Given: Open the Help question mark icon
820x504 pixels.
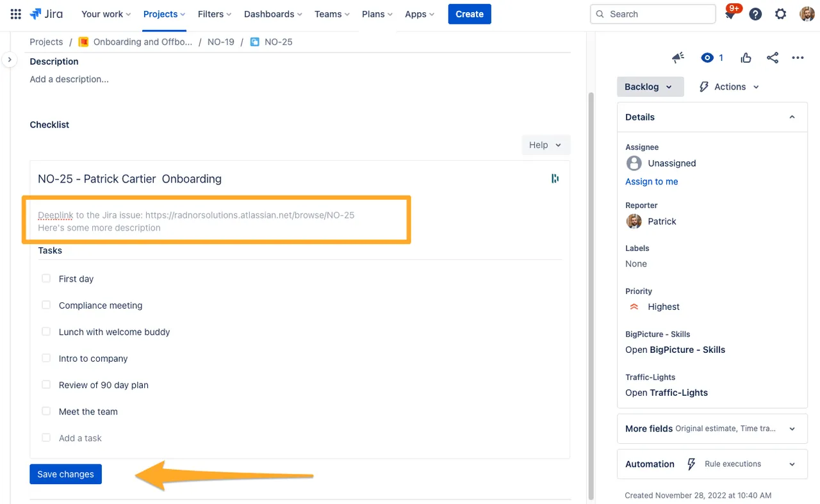Looking at the screenshot, I should click(755, 14).
